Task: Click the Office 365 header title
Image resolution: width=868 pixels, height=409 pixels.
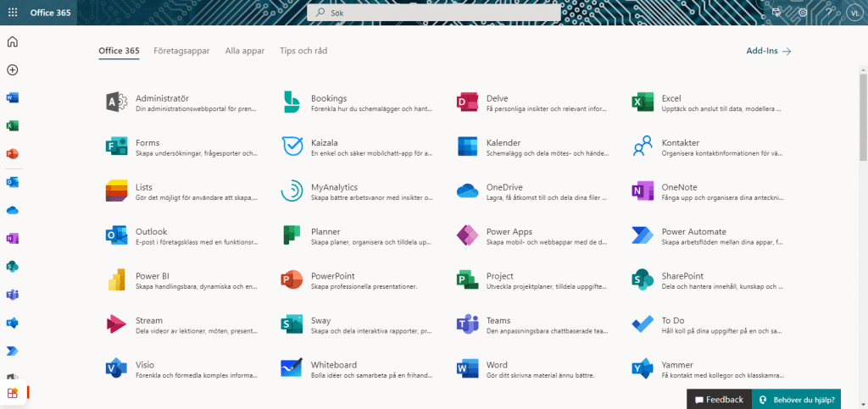Action: click(x=50, y=13)
